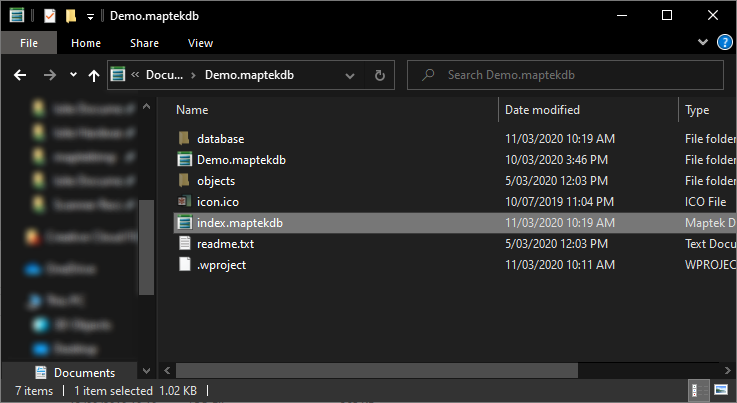737x403 pixels.
Task: Select the icon.ico file
Action: click(216, 202)
